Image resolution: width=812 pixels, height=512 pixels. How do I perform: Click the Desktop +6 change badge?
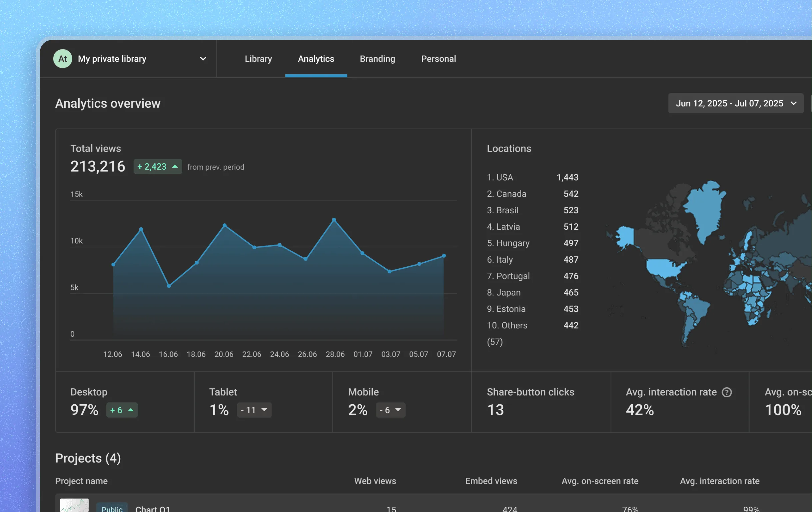[122, 410]
